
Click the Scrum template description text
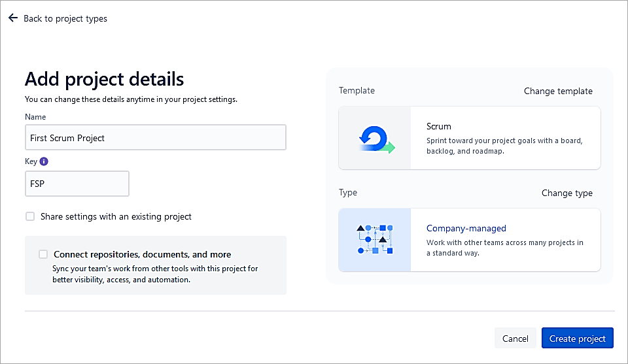(504, 146)
